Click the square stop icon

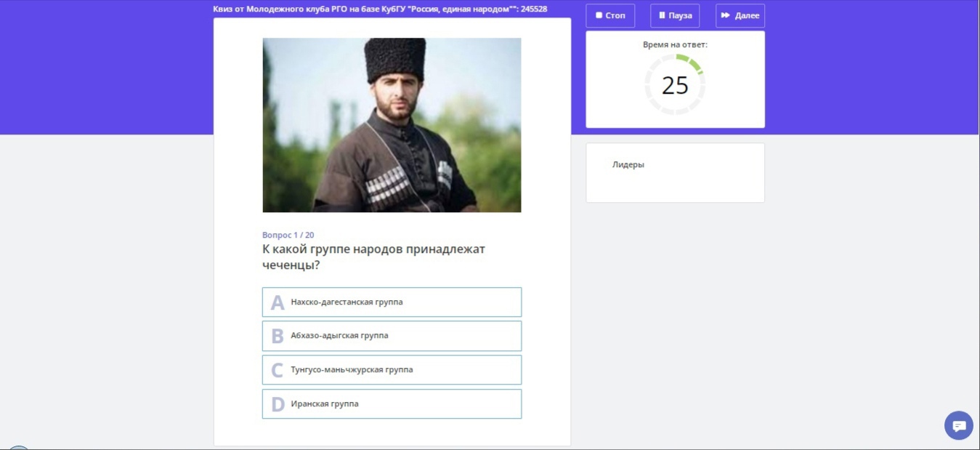[x=599, y=15]
